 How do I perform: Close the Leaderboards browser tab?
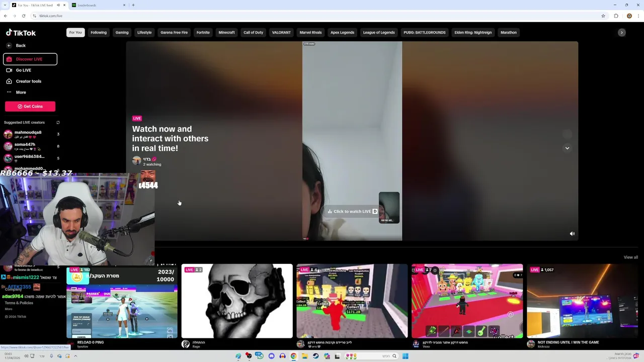pyautogui.click(x=124, y=5)
